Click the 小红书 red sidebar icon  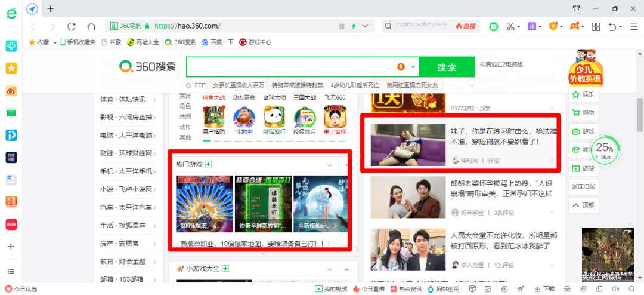coord(11,224)
